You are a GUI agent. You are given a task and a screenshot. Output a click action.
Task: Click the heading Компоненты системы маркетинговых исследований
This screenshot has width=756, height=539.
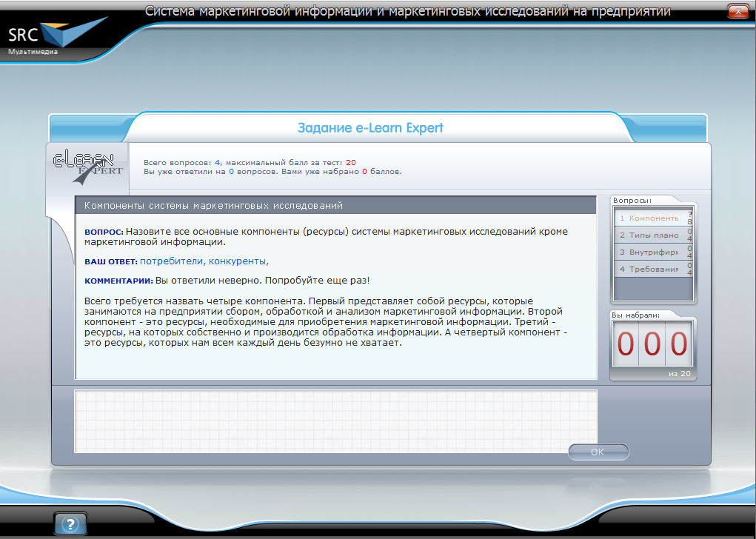(213, 205)
